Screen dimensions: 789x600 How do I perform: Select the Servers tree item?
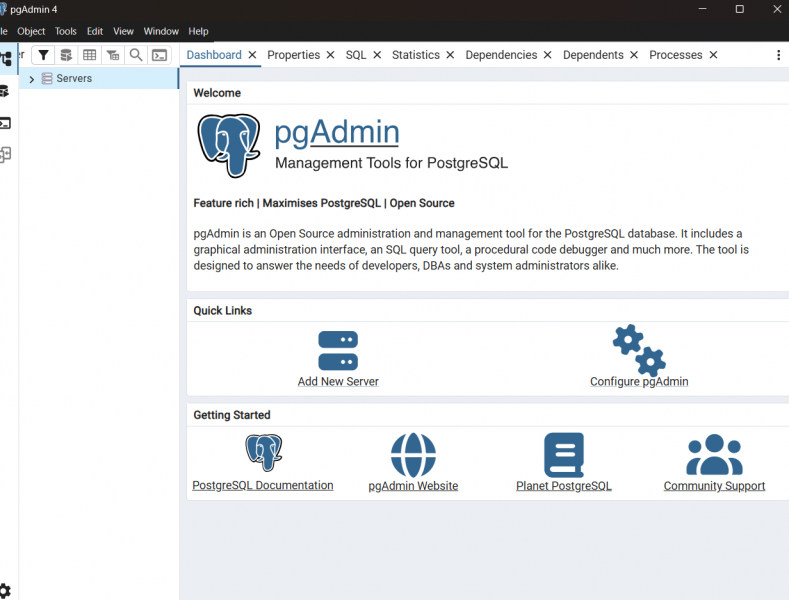coord(99,79)
